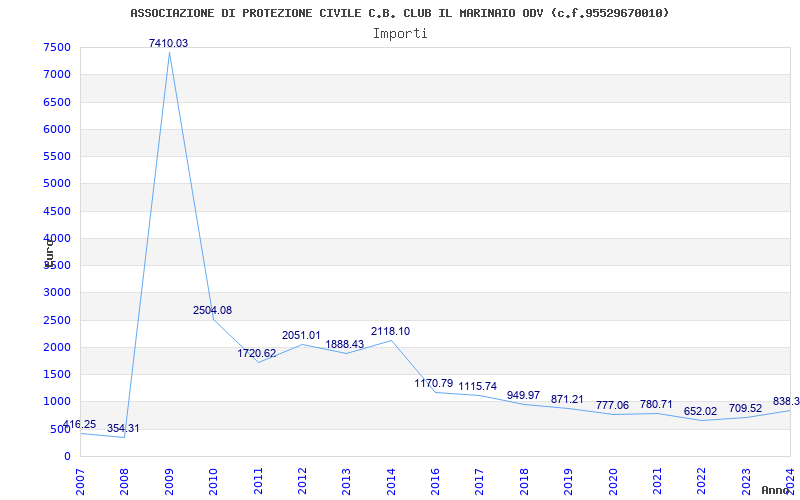Click year 2020 on the x-axis

point(613,478)
